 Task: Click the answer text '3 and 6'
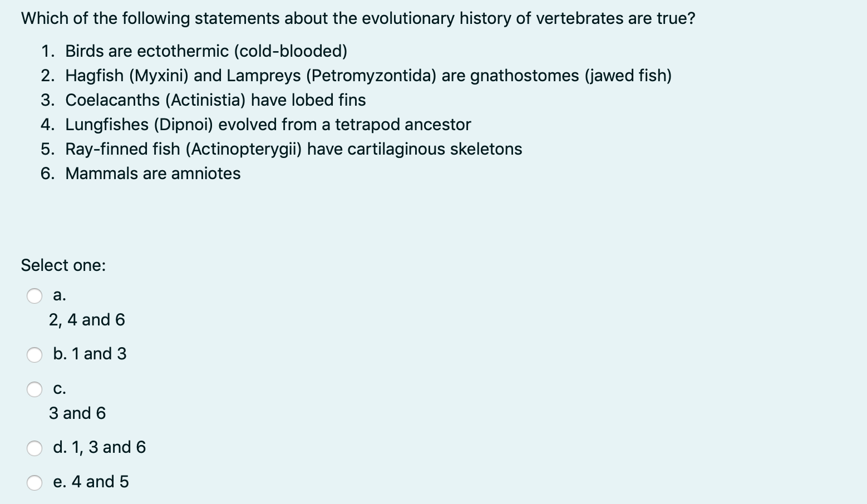click(78, 413)
